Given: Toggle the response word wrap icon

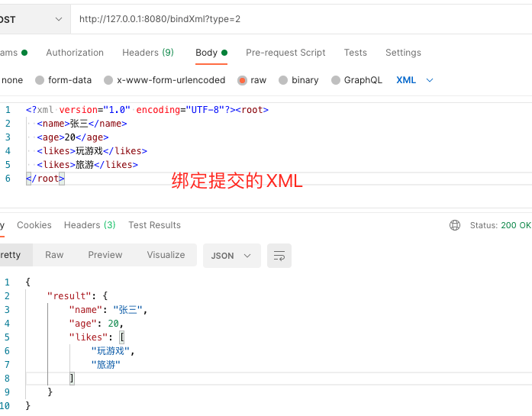Looking at the screenshot, I should click(x=279, y=256).
